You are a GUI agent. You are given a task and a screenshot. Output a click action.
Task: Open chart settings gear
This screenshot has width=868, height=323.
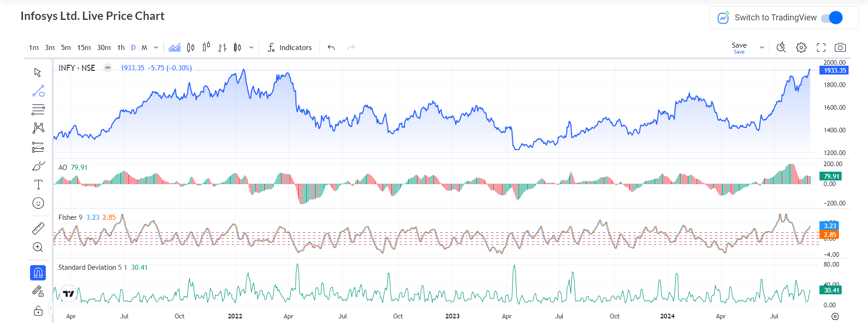click(801, 47)
